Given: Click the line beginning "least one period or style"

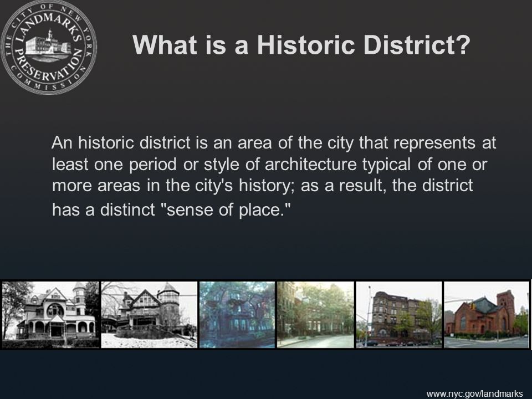Looking at the screenshot, I should point(270,164).
